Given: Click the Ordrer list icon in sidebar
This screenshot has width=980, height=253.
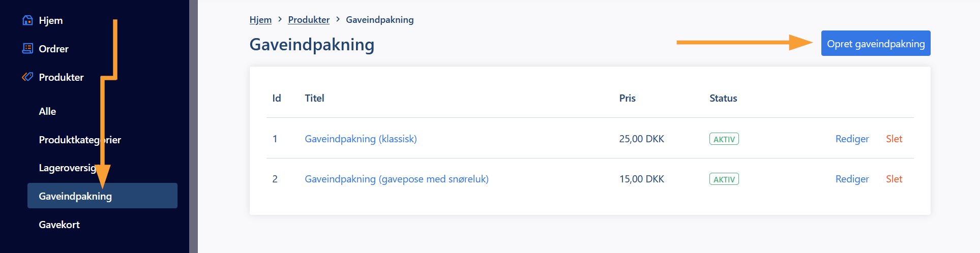Looking at the screenshot, I should 27,49.
